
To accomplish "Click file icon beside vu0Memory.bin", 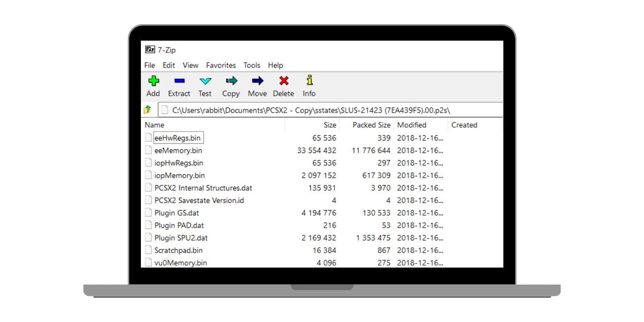I will [149, 262].
